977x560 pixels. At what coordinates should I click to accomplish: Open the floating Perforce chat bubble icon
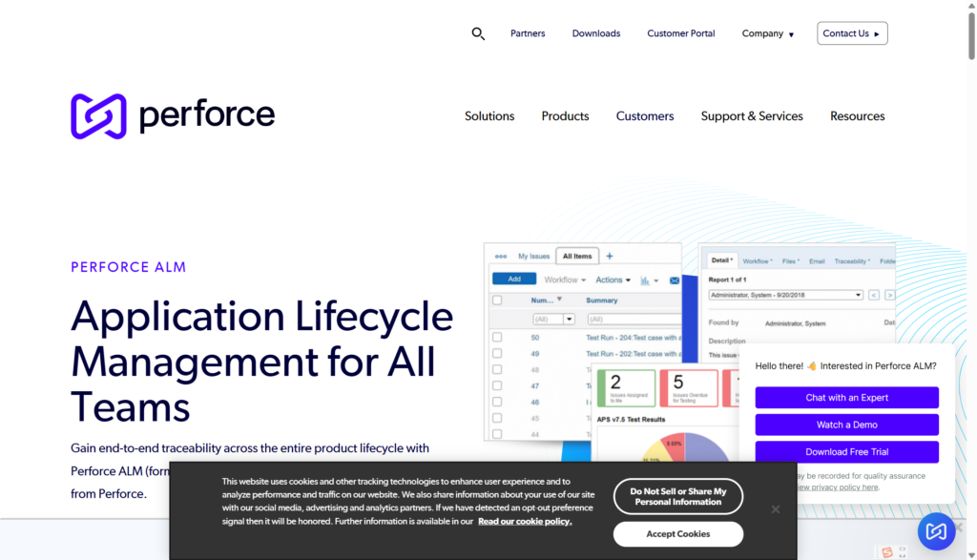(936, 531)
